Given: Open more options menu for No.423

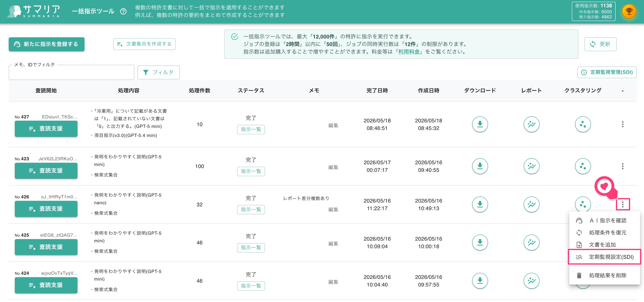Looking at the screenshot, I should (x=623, y=166).
